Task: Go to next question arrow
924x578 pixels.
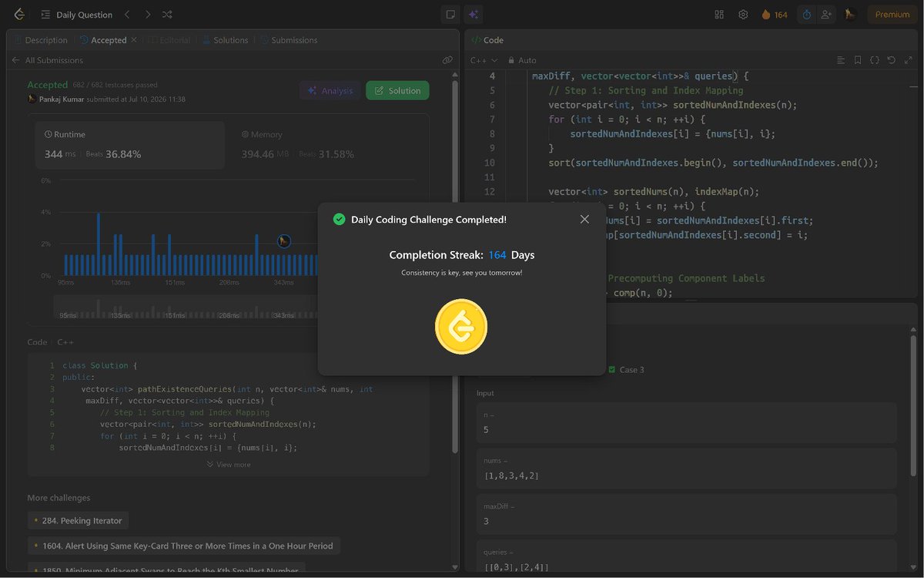Action: pyautogui.click(x=148, y=15)
